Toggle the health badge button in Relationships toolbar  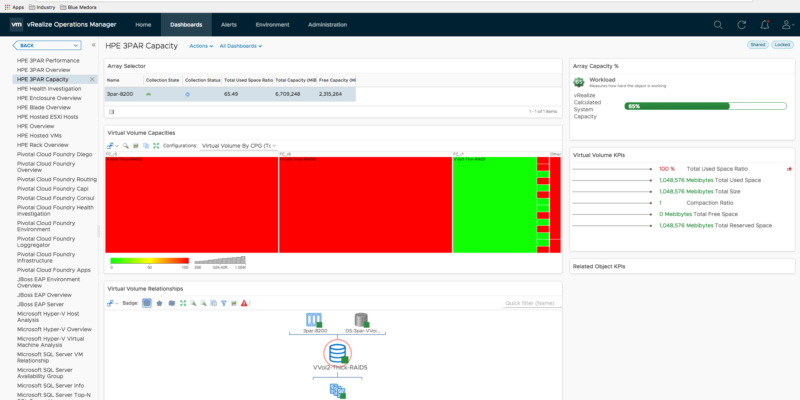147,303
